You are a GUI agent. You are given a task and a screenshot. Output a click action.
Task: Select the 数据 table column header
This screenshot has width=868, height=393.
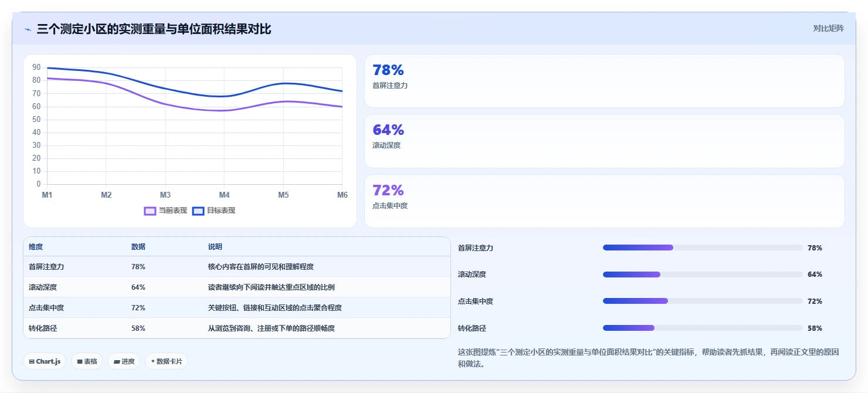click(x=138, y=247)
